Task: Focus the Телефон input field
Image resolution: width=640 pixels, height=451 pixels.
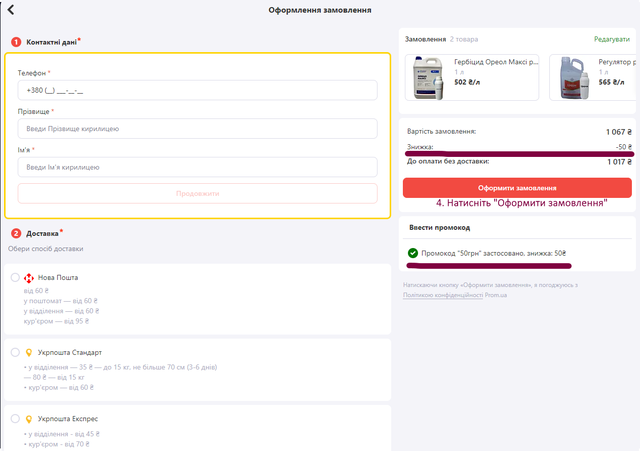Action: click(x=197, y=90)
